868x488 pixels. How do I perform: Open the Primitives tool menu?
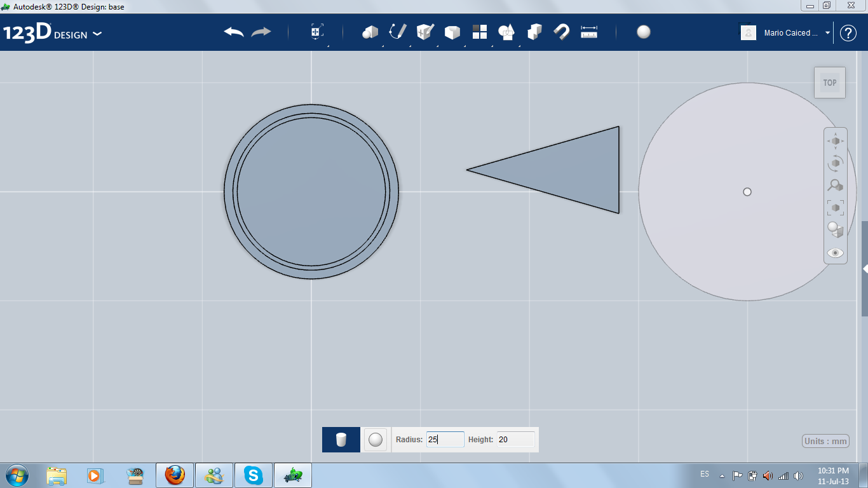click(370, 32)
